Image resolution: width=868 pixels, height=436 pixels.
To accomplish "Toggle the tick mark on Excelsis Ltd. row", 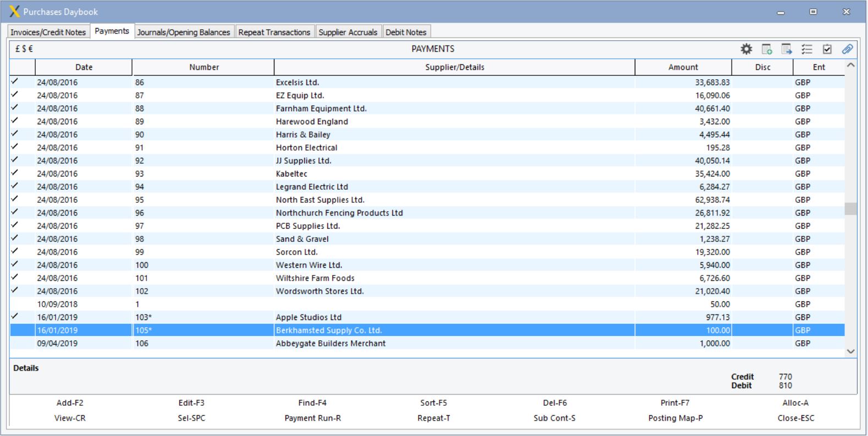I will pos(15,81).
